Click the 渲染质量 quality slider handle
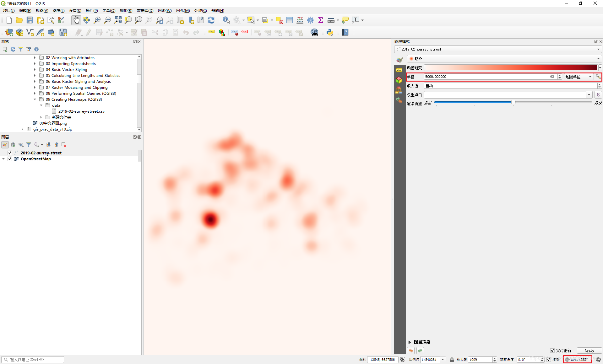The image size is (603, 364). point(513,102)
